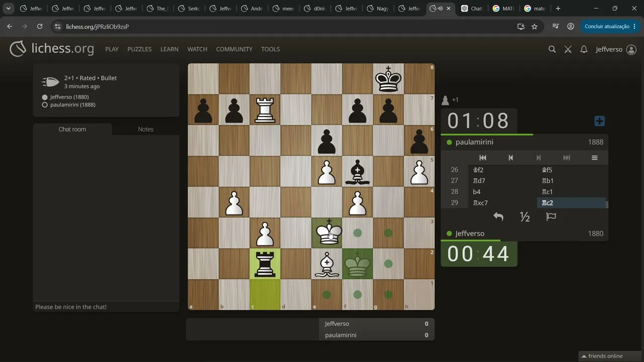Open the board hamburger menu
The image size is (644, 362).
click(x=594, y=158)
